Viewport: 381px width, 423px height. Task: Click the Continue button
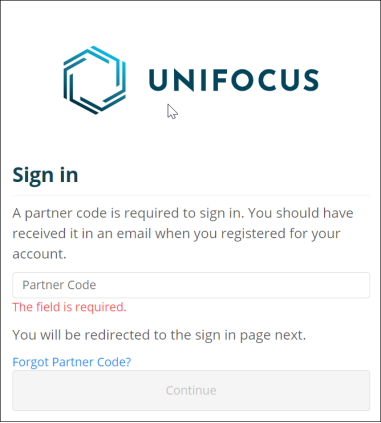[x=191, y=390]
